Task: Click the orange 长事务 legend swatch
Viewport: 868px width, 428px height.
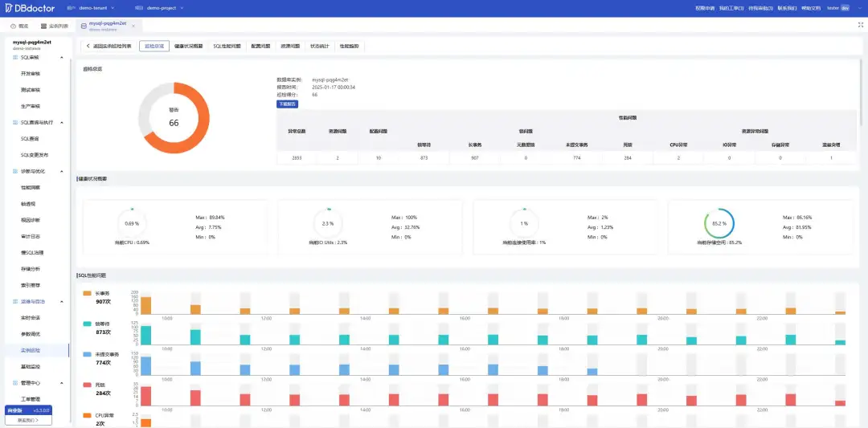Action: tap(87, 293)
